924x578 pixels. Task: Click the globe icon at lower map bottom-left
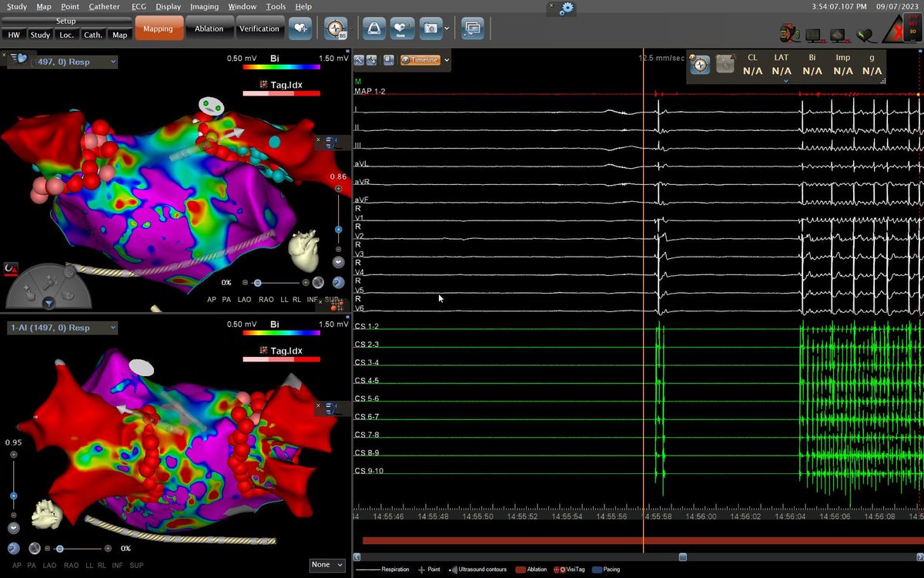click(x=14, y=549)
